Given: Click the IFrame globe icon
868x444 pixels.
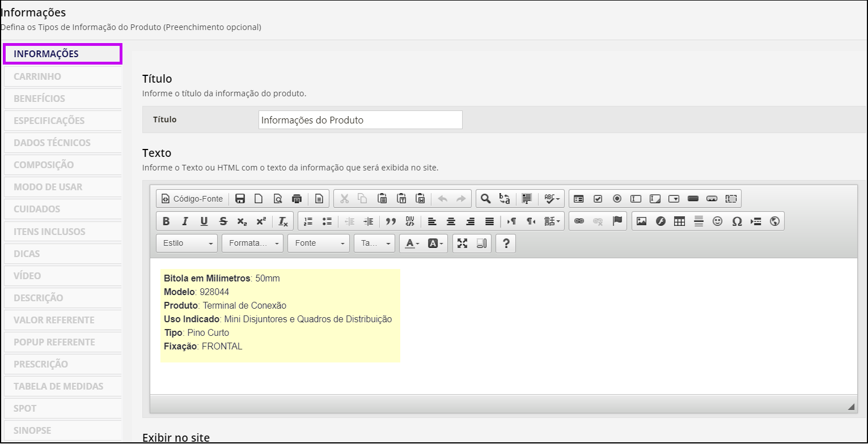Looking at the screenshot, I should point(775,221).
